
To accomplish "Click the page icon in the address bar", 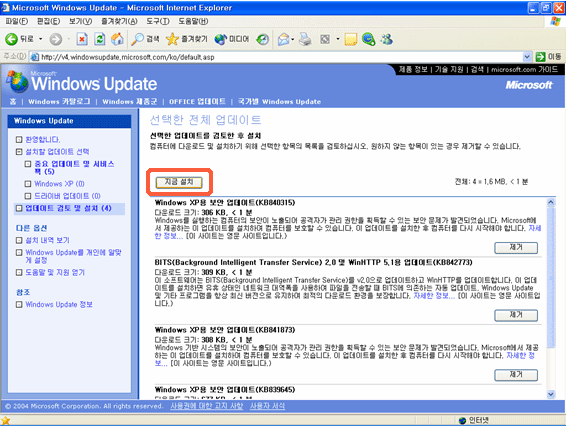I will pyautogui.click(x=35, y=57).
